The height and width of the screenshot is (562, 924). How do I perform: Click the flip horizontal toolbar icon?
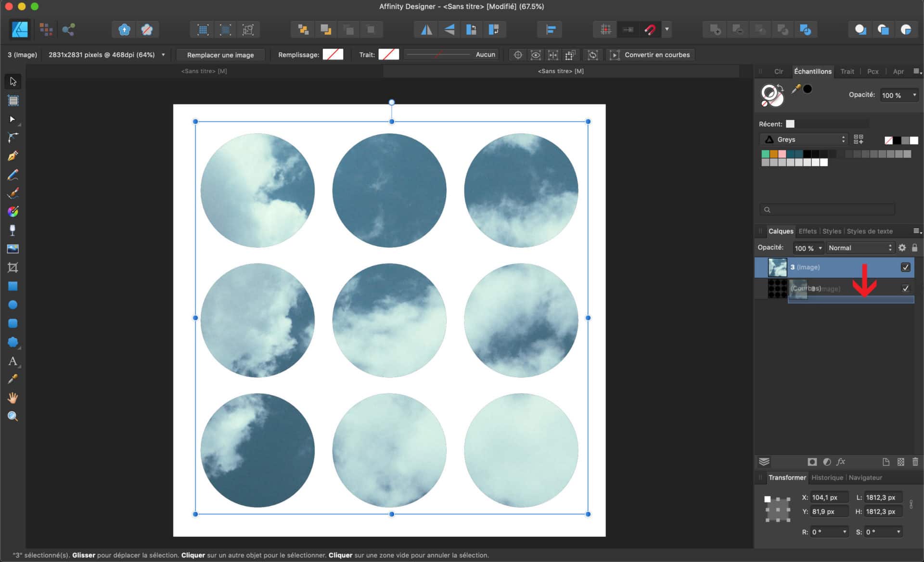(426, 30)
